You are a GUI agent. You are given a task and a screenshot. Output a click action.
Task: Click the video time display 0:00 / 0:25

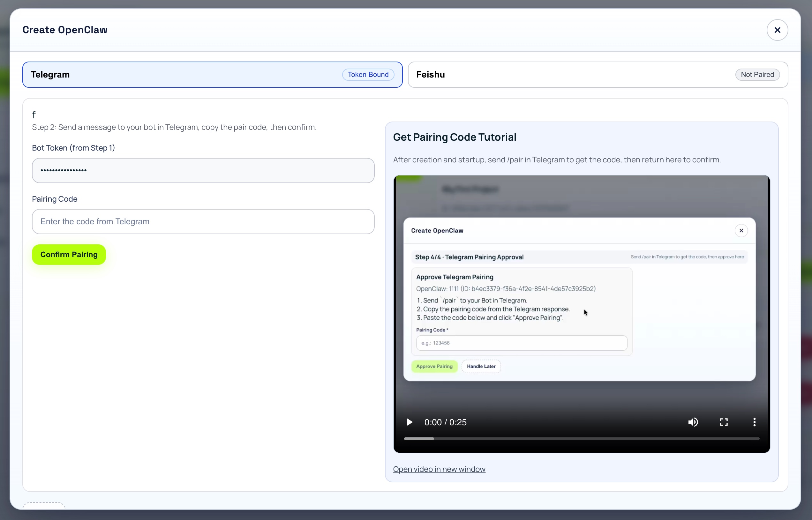coord(445,422)
